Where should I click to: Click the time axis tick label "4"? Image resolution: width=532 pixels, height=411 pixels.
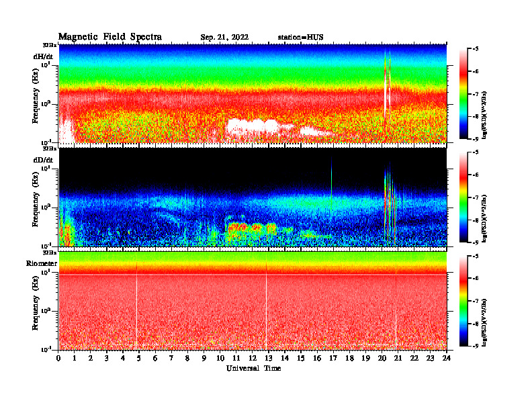pyautogui.click(x=123, y=358)
